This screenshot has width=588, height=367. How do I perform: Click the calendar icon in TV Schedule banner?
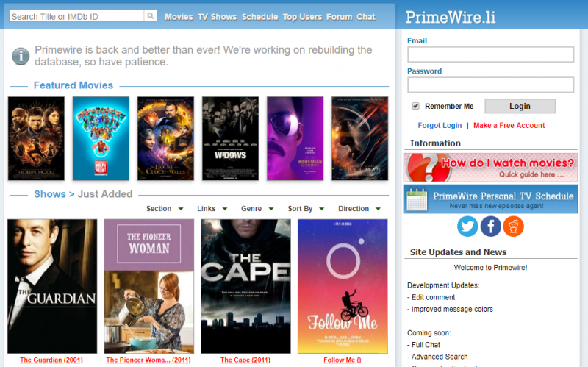pyautogui.click(x=417, y=199)
